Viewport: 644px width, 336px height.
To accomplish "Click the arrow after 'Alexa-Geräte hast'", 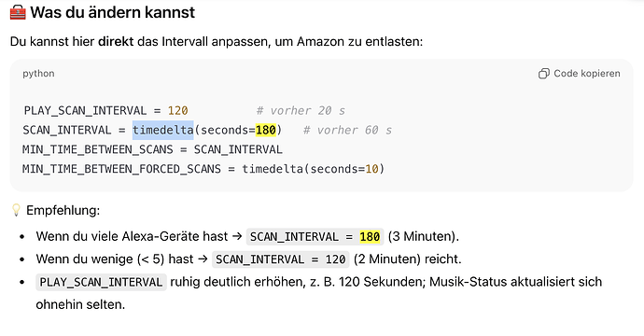I will pyautogui.click(x=237, y=236).
